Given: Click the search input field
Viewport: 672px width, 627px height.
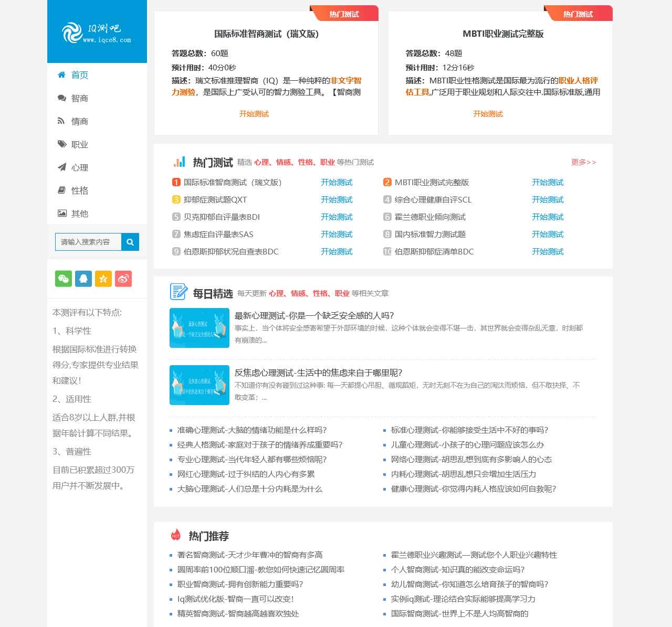Looking at the screenshot, I should (88, 242).
